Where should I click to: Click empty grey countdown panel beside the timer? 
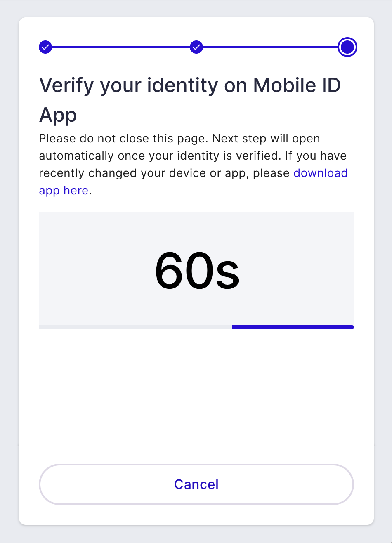point(297,268)
